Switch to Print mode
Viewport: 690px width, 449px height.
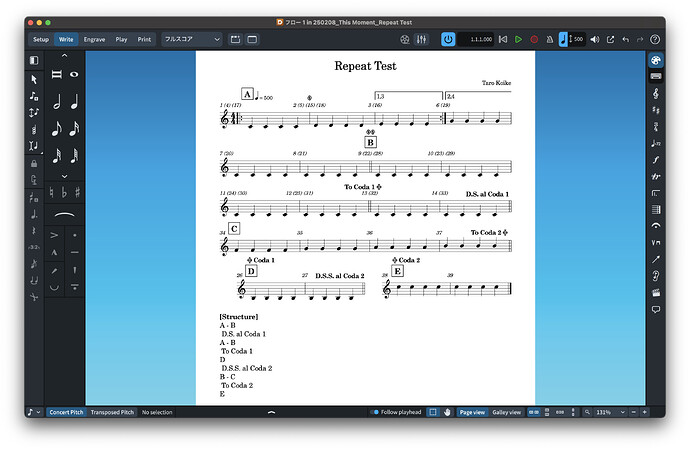(144, 40)
